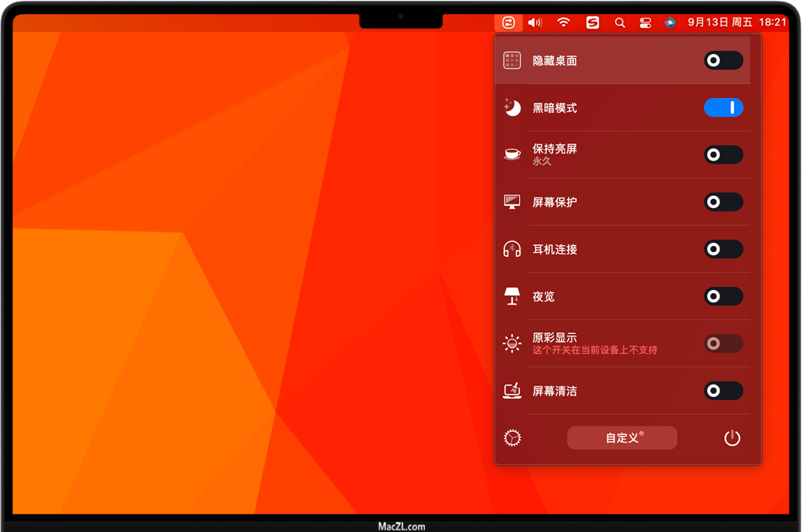Viewport: 802px width, 532px height.
Task: Launch Siri from menu bar
Action: (x=669, y=22)
